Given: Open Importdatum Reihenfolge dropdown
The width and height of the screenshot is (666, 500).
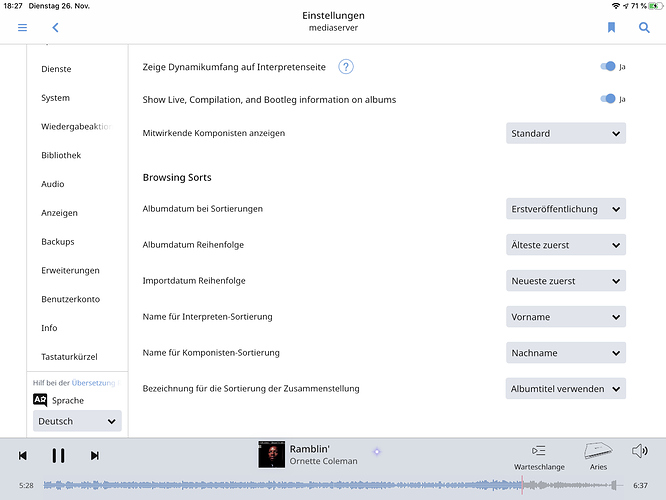Looking at the screenshot, I should click(566, 281).
